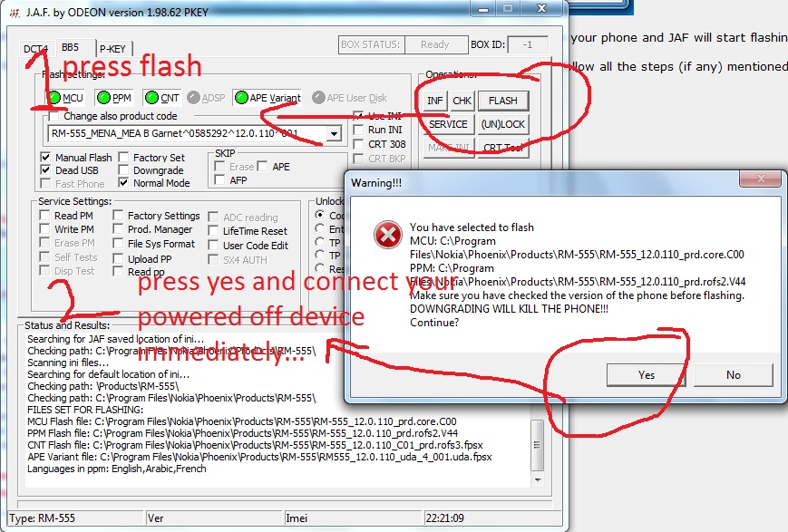
Task: Switch to the DCT4 tab
Action: tap(35, 49)
